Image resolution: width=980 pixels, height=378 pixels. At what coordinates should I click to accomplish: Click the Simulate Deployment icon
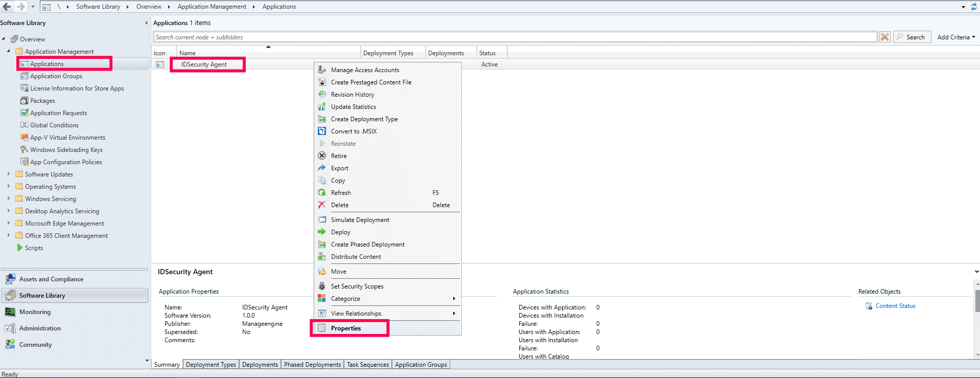point(322,220)
